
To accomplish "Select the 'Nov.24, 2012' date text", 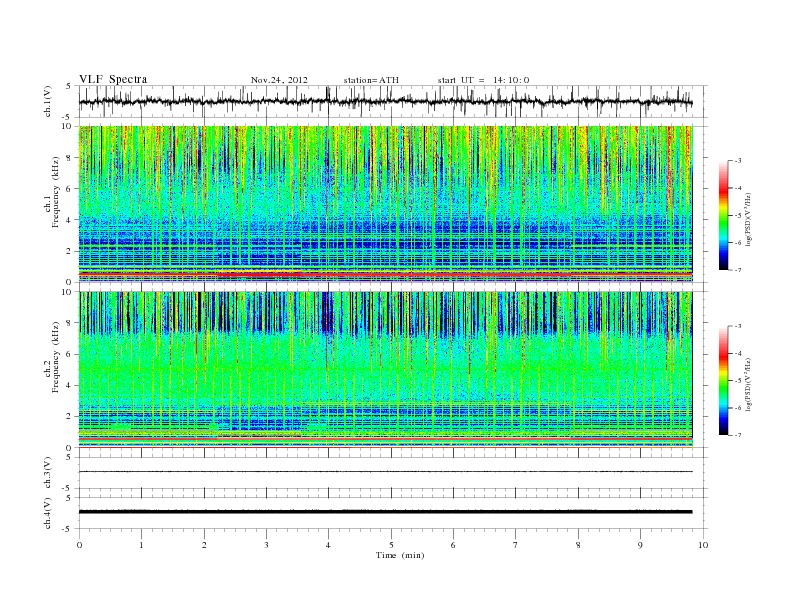I will [279, 80].
